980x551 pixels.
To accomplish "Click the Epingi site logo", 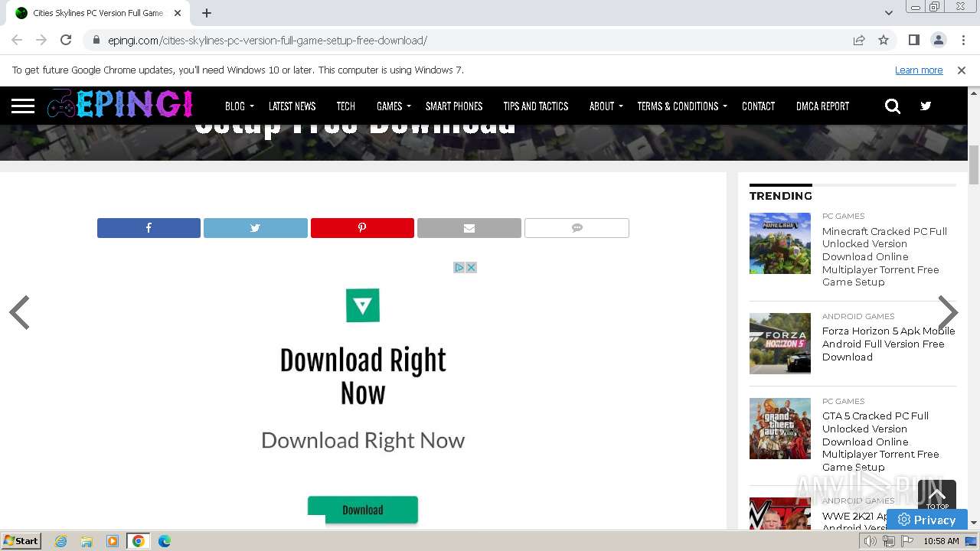I will click(x=120, y=104).
